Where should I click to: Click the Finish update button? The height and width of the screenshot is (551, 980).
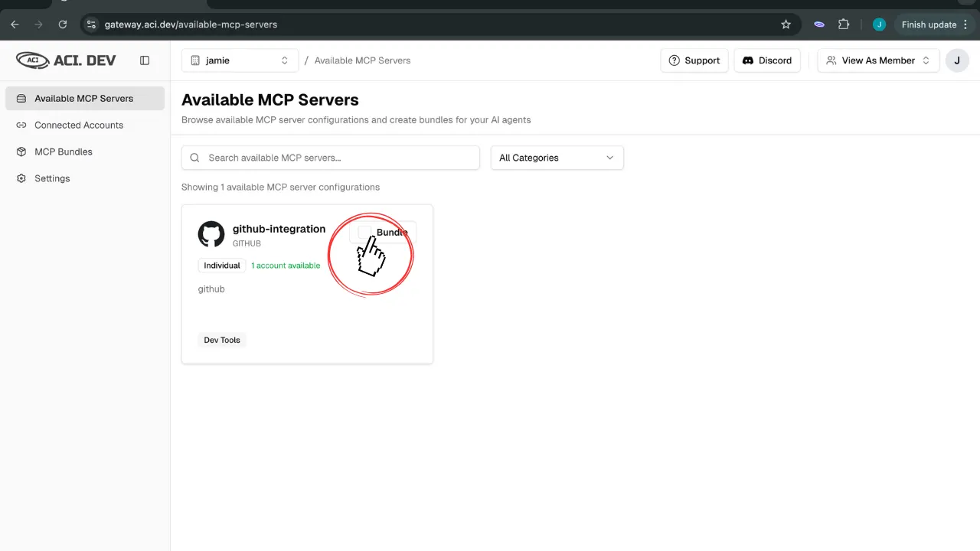(934, 24)
